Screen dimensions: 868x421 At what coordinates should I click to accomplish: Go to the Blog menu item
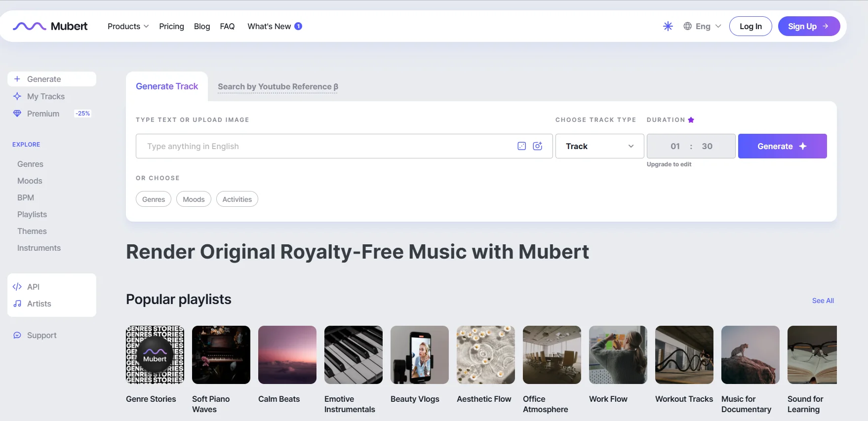(202, 26)
